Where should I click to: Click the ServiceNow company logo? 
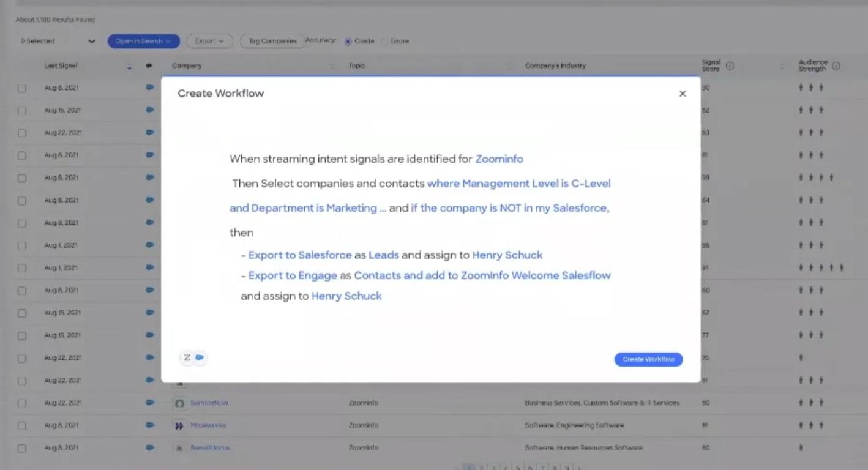pyautogui.click(x=179, y=403)
